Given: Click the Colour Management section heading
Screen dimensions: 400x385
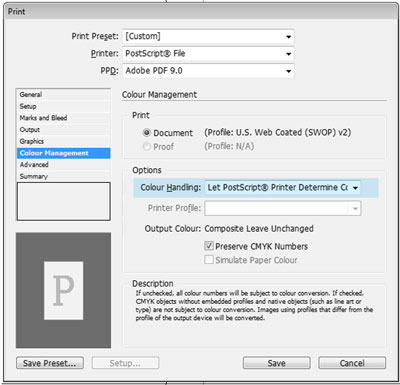Looking at the screenshot, I should pos(159,95).
